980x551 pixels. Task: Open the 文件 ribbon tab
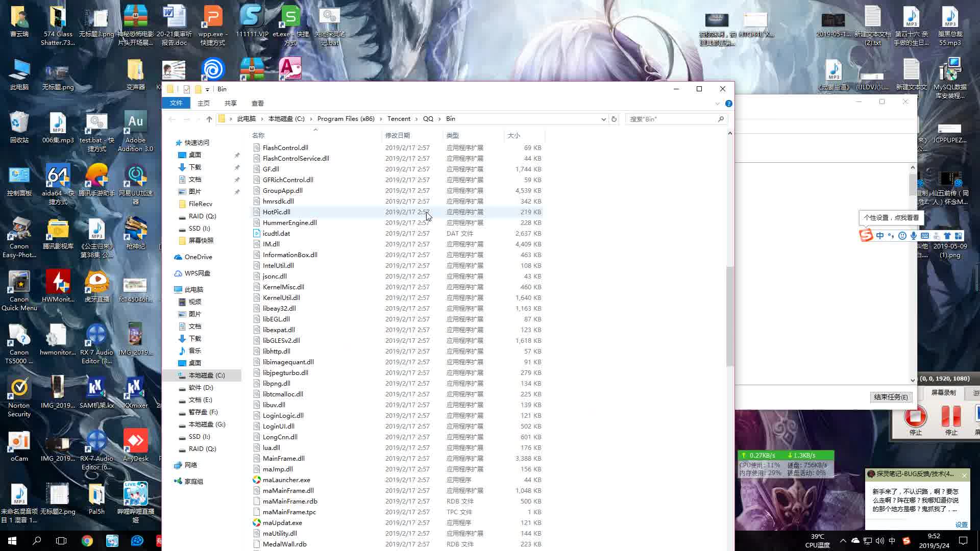(x=176, y=103)
